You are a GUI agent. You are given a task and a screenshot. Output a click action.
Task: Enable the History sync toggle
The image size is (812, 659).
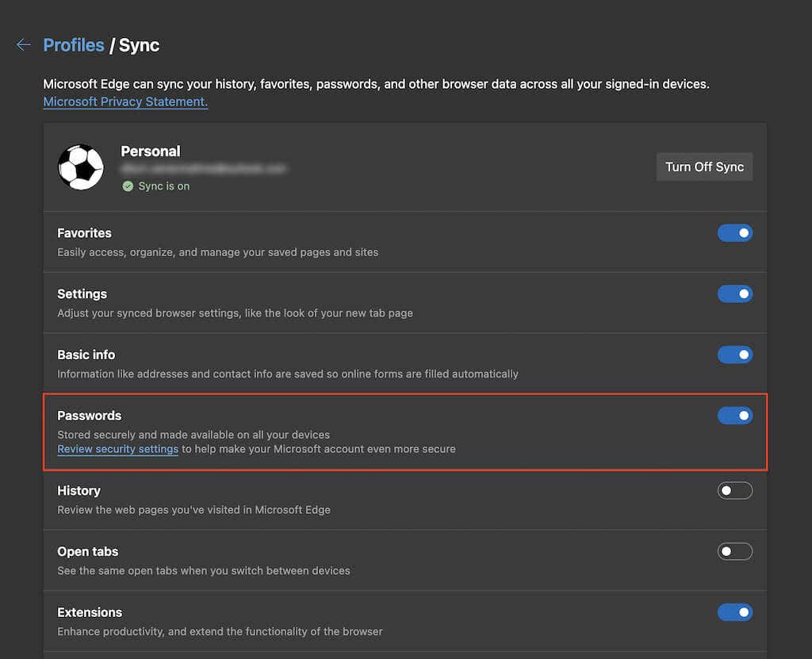(x=734, y=491)
